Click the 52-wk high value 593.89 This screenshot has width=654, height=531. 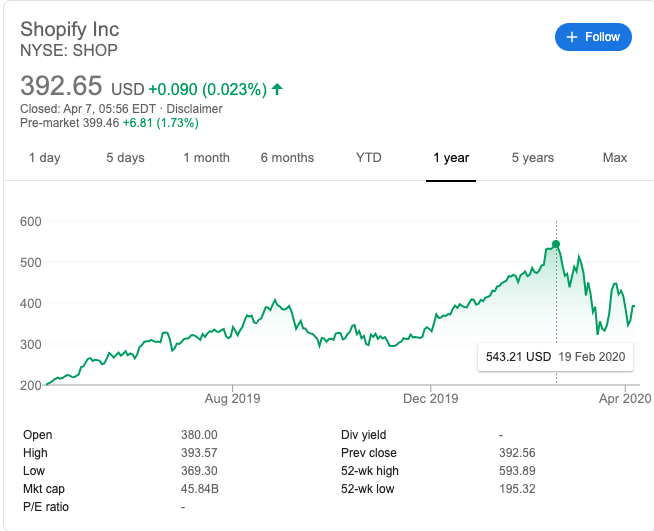point(518,471)
